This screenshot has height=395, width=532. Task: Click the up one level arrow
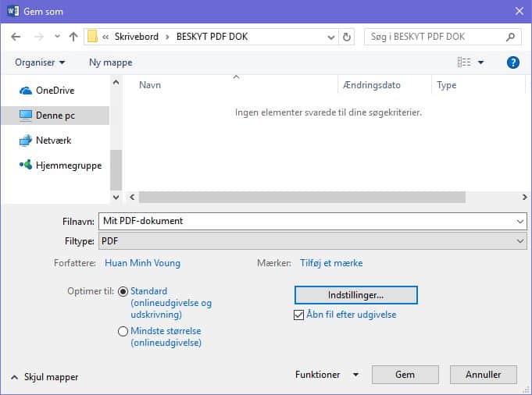(73, 37)
